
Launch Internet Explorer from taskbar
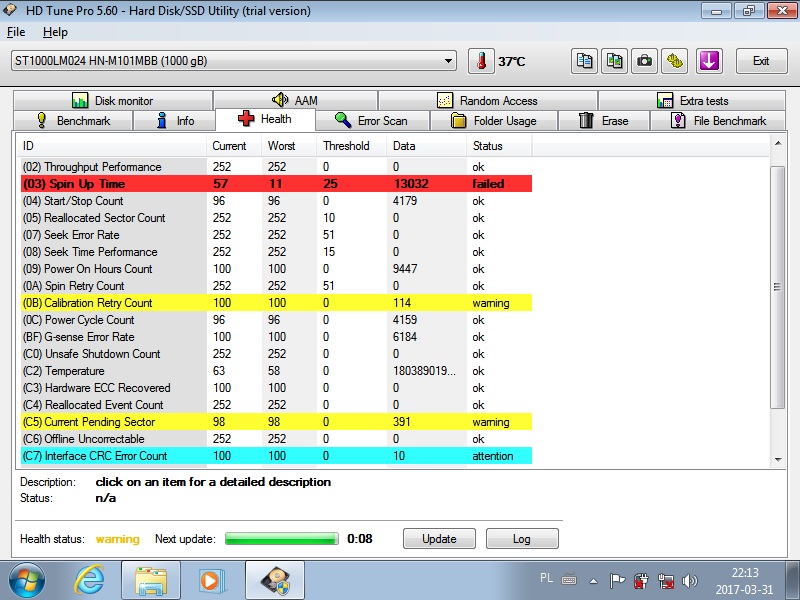(89, 580)
